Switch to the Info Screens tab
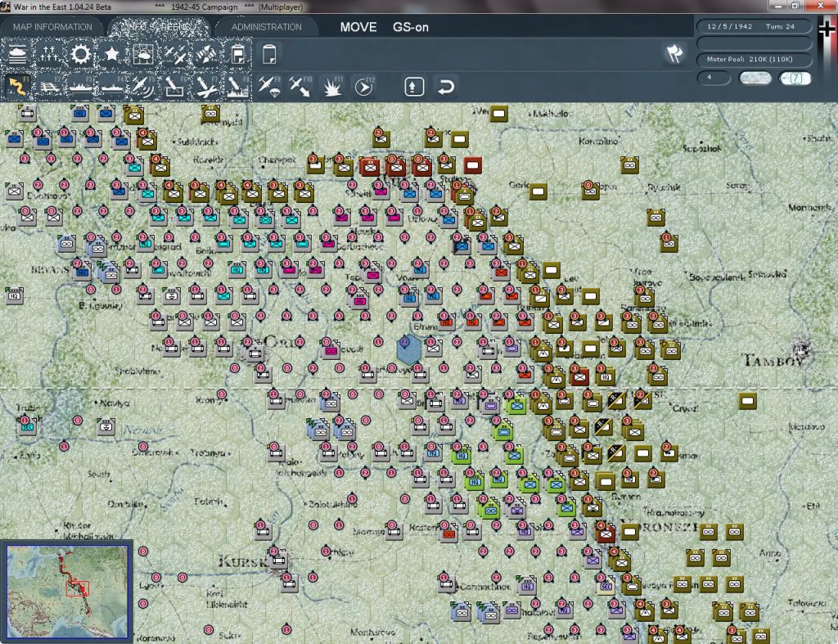The height and width of the screenshot is (644, 838). (x=158, y=27)
